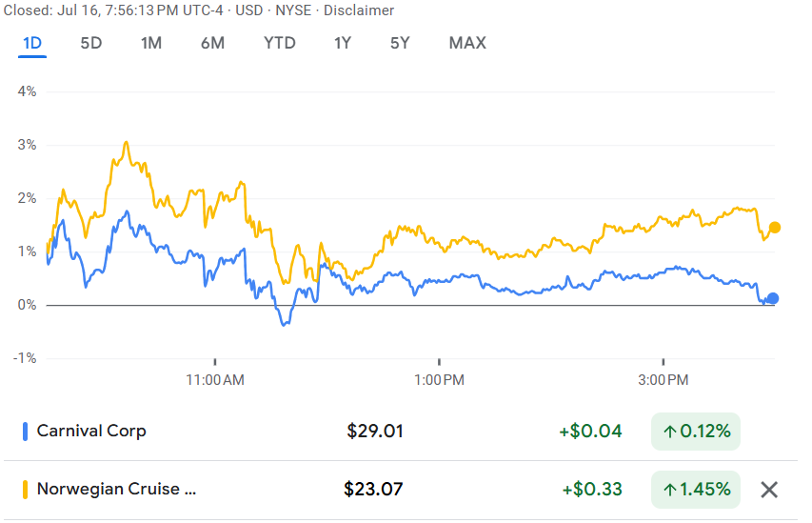Click the yellow endpoint dot on chart
This screenshot has height=523, width=812.
[774, 228]
